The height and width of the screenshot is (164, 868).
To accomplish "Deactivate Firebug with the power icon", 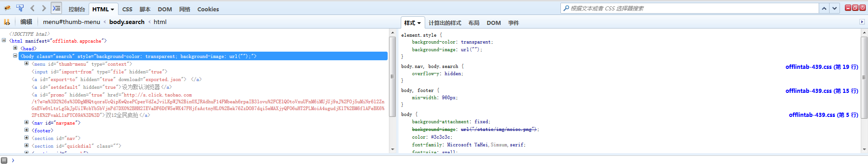I will 863,8.
